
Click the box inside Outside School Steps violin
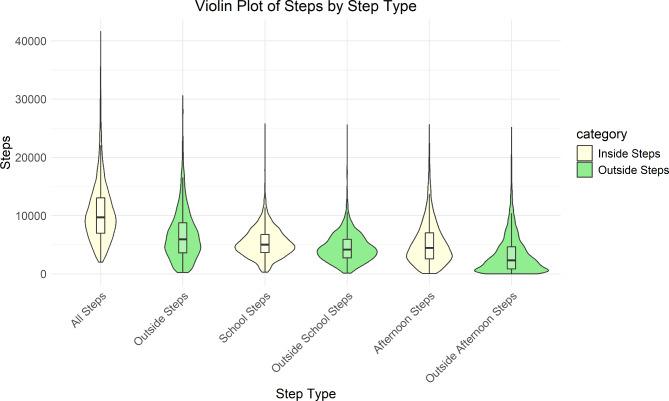point(347,248)
